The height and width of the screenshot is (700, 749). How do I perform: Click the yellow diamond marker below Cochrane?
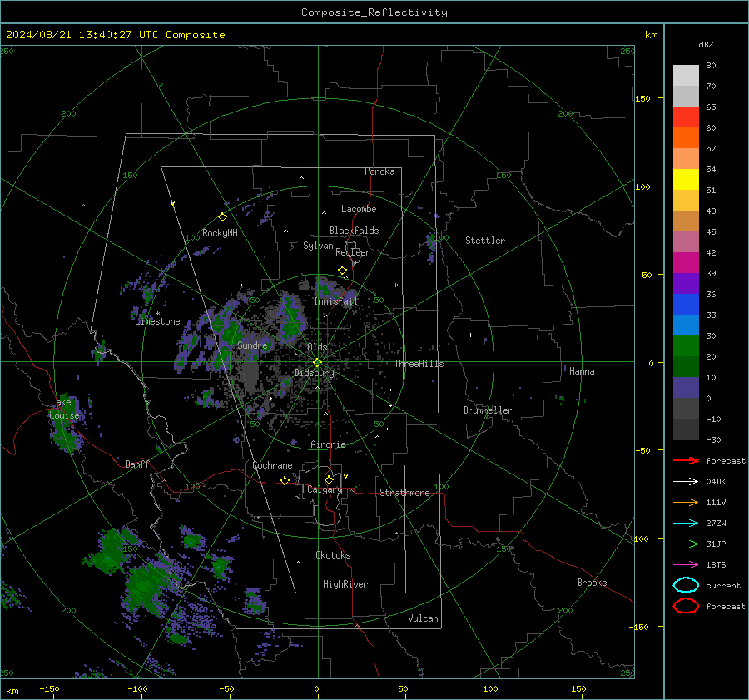(285, 480)
